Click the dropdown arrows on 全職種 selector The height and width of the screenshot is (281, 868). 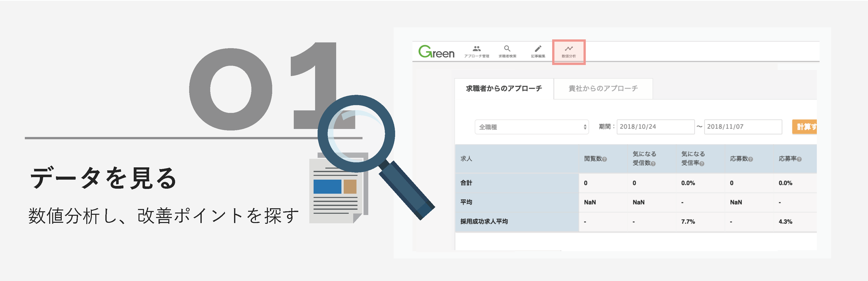(x=585, y=127)
